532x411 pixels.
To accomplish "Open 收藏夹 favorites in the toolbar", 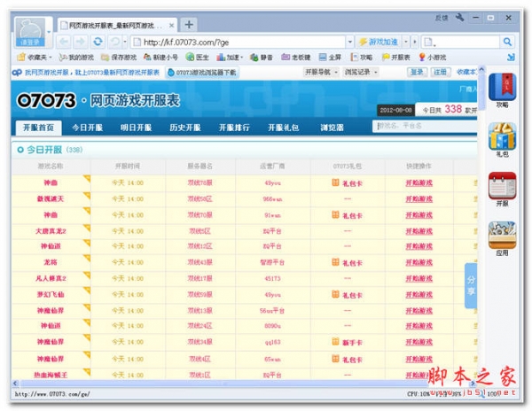I will click(35, 58).
